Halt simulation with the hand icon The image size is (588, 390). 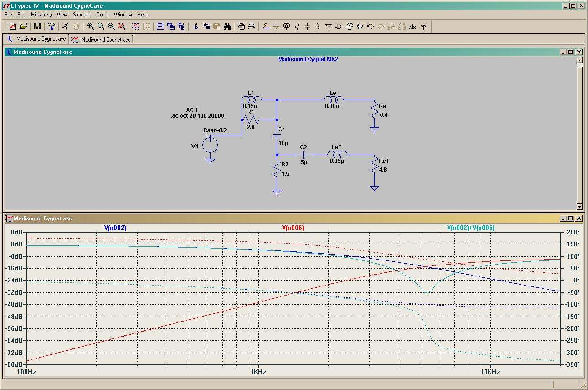[x=76, y=26]
